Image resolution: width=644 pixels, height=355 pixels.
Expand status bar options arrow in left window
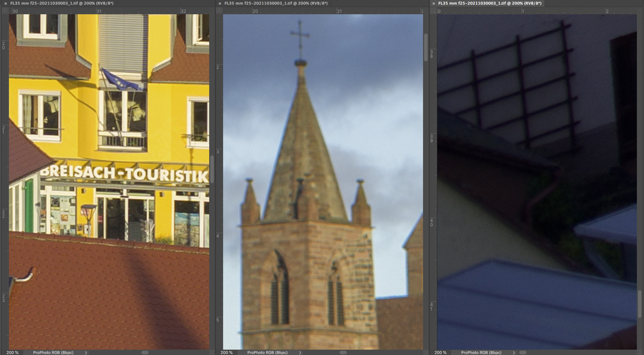pyautogui.click(x=86, y=353)
